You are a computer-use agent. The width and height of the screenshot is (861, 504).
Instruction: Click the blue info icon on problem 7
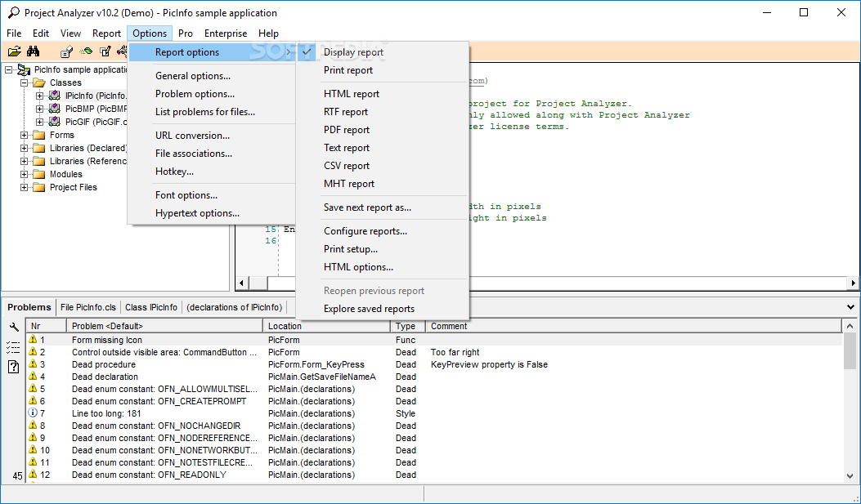(33, 413)
